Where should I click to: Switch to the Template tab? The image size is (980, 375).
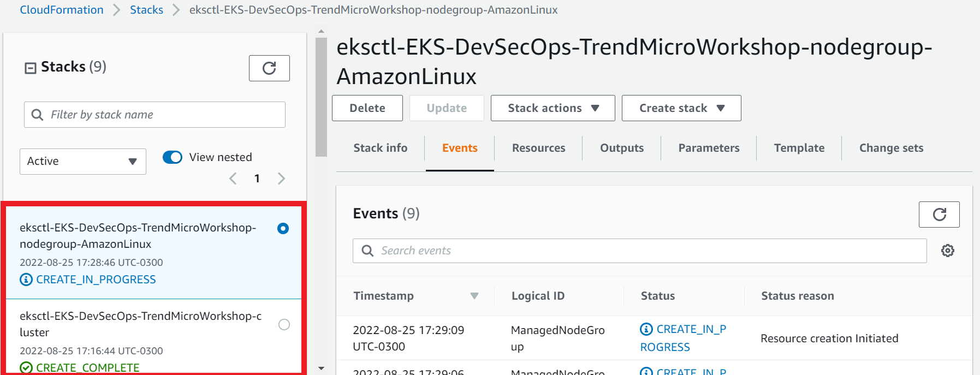pos(799,148)
